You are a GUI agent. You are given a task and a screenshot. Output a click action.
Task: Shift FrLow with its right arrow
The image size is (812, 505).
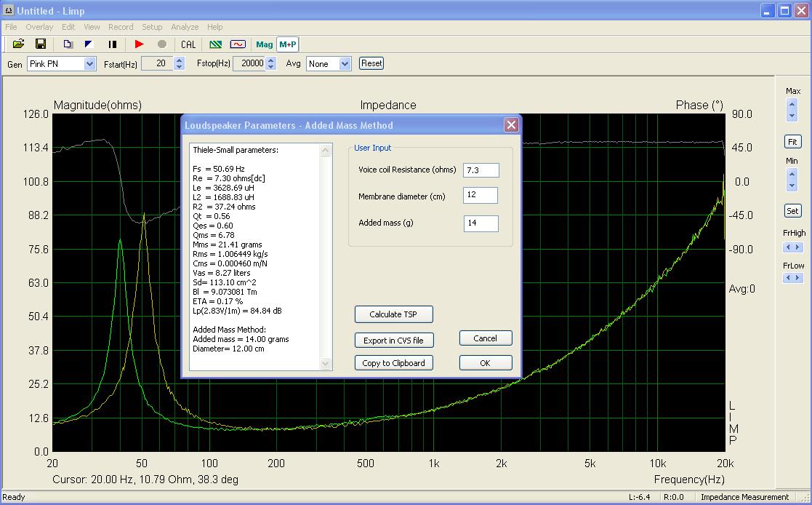tap(797, 278)
